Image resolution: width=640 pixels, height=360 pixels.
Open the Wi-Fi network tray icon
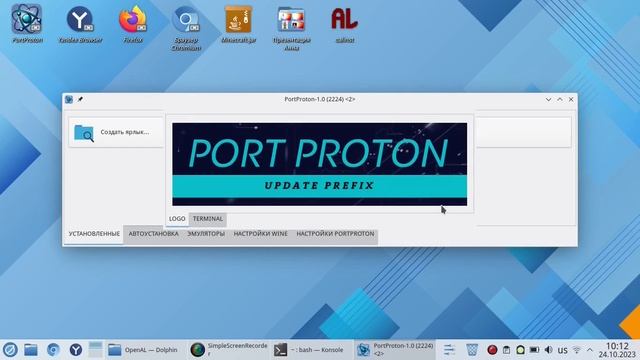click(x=577, y=350)
